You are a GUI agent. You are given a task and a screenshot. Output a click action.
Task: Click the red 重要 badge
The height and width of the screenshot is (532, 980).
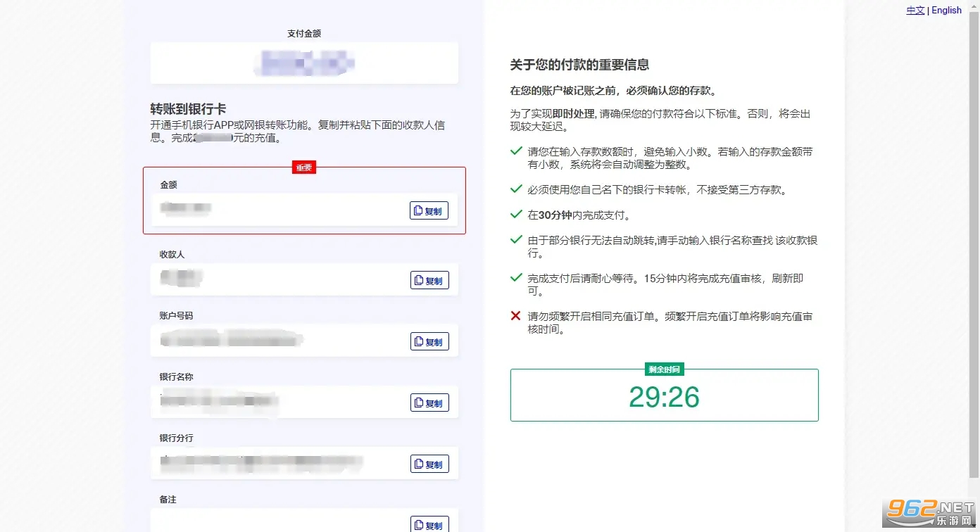[x=304, y=167]
